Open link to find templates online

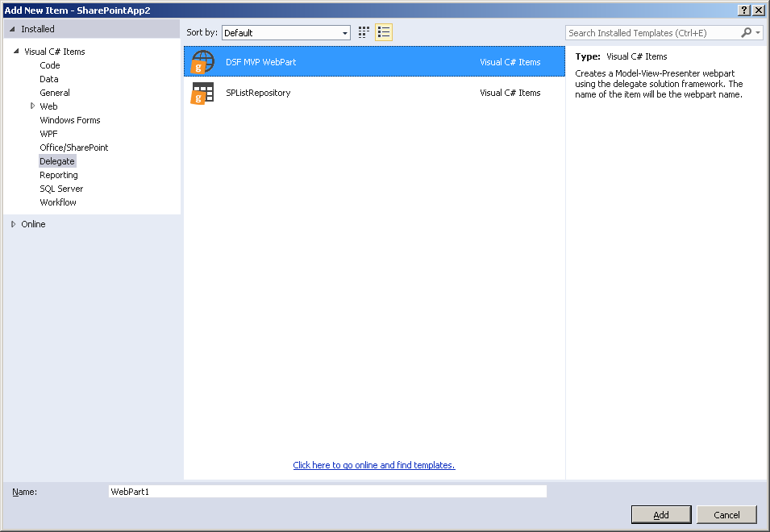pos(373,465)
